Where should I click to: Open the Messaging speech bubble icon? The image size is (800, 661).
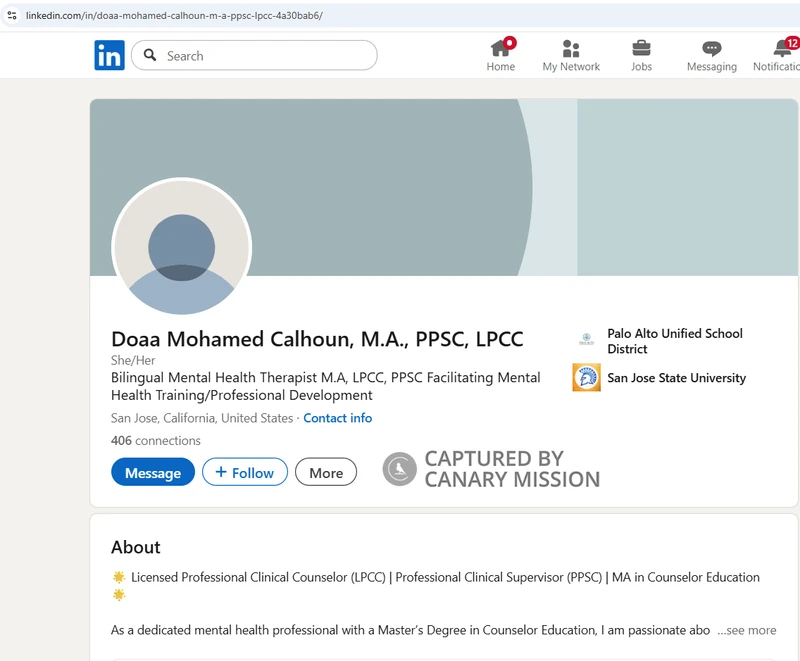click(711, 48)
